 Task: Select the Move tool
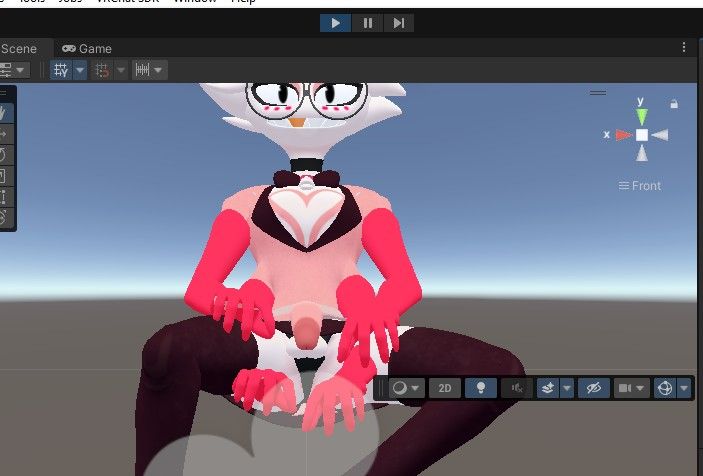click(x=4, y=134)
